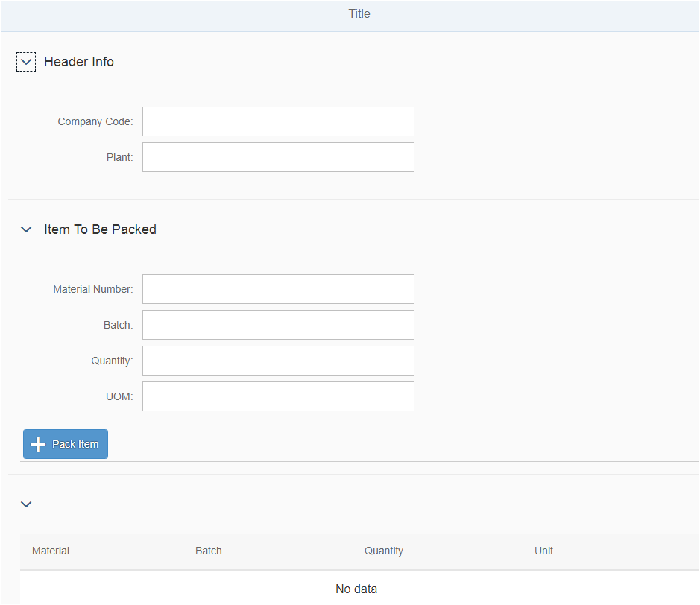This screenshot has height=605, width=700.
Task: Click the Batch column header in table
Action: coord(209,551)
